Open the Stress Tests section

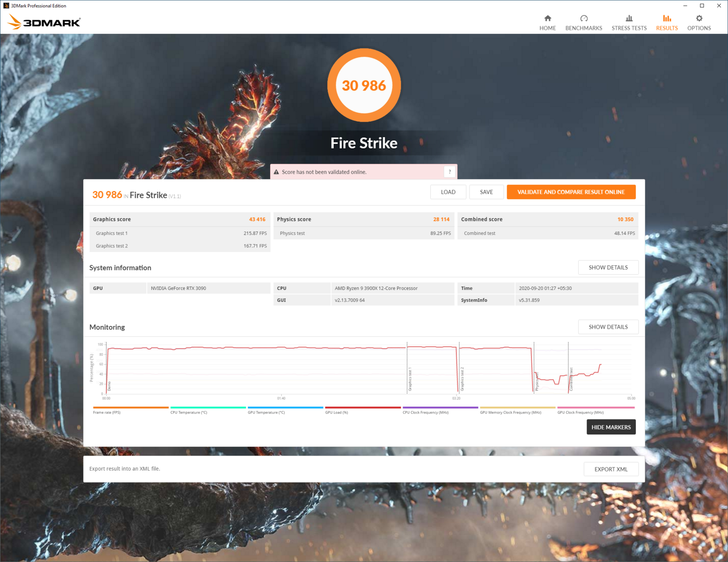(629, 22)
